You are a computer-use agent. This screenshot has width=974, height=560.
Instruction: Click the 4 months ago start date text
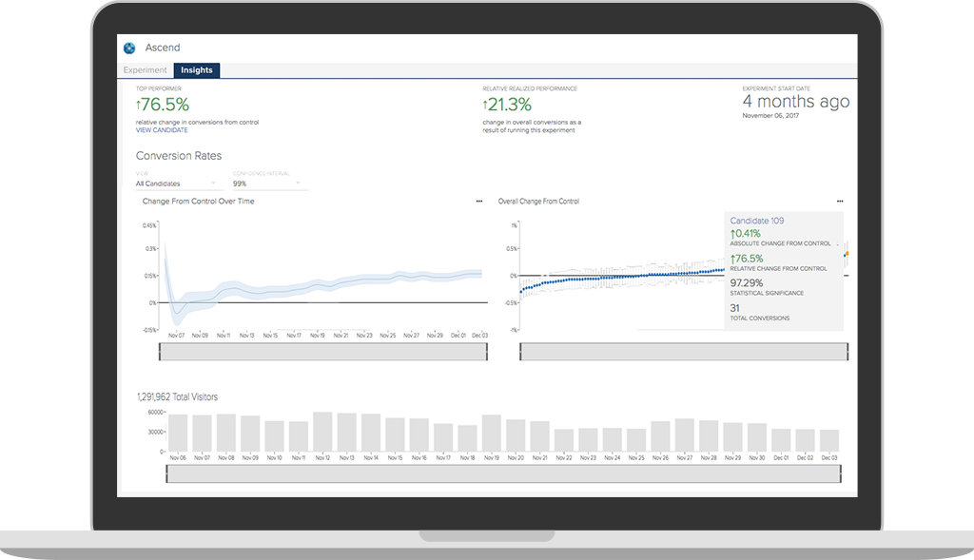[x=796, y=101]
